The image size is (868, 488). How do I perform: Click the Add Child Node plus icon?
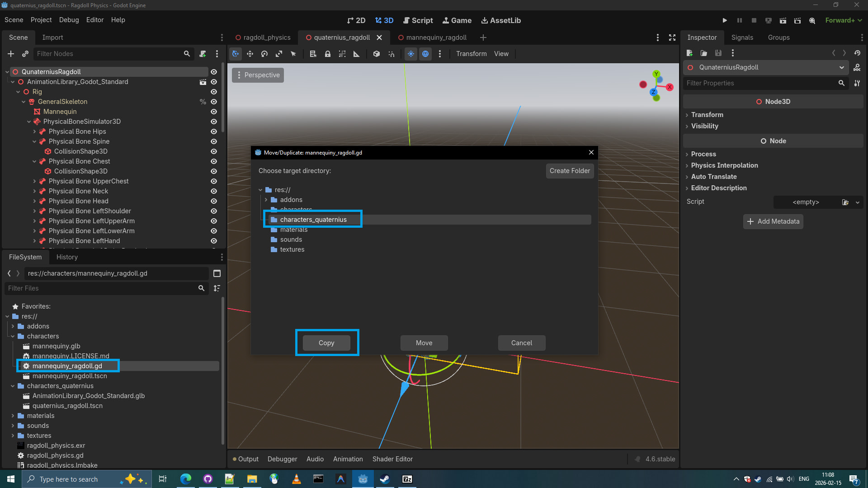[11, 54]
